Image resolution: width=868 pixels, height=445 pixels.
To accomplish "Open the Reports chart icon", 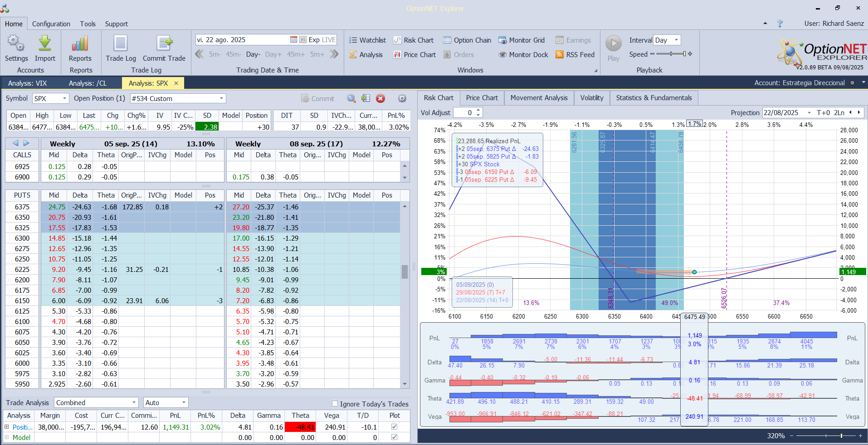I will pyautogui.click(x=80, y=44).
